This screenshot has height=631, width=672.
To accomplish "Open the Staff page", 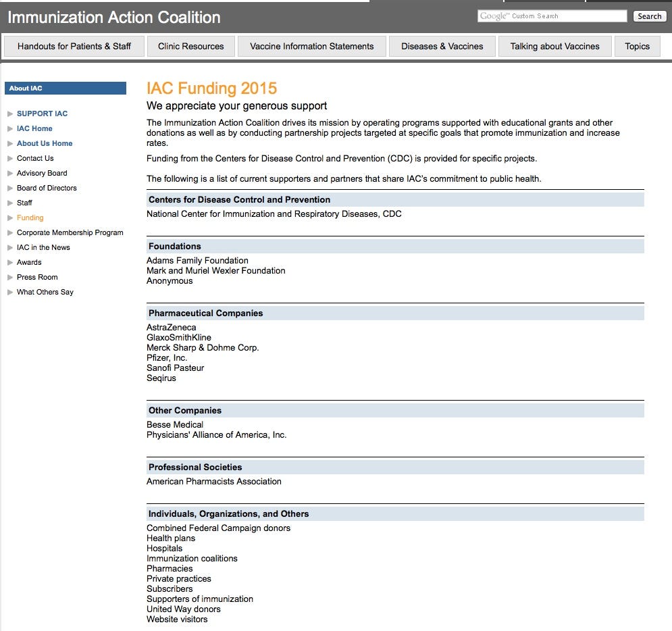I will [24, 203].
